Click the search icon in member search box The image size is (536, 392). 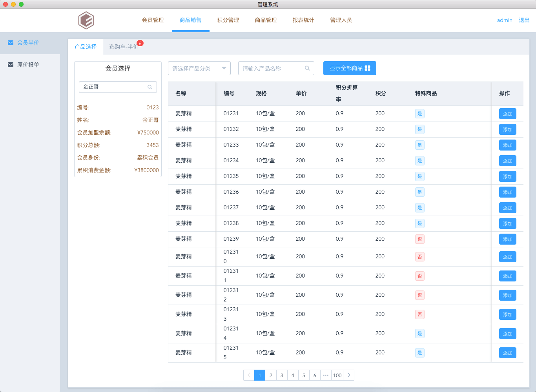tap(150, 87)
